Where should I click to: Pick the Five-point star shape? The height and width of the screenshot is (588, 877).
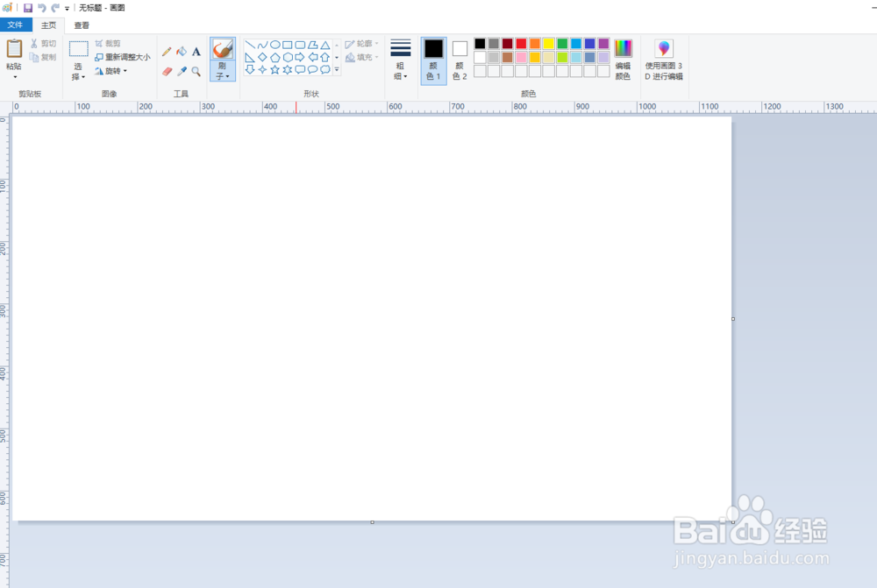[275, 70]
